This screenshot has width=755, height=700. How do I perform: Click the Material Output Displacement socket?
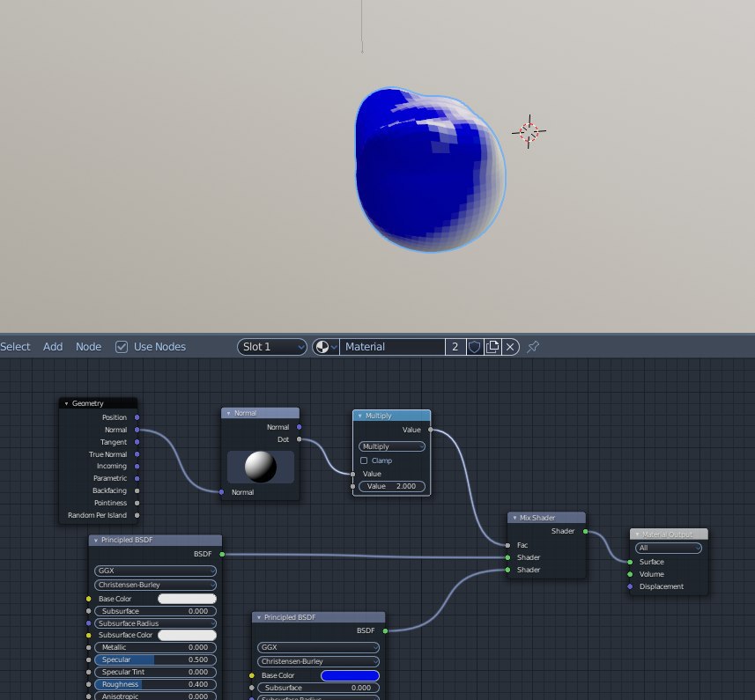point(630,586)
